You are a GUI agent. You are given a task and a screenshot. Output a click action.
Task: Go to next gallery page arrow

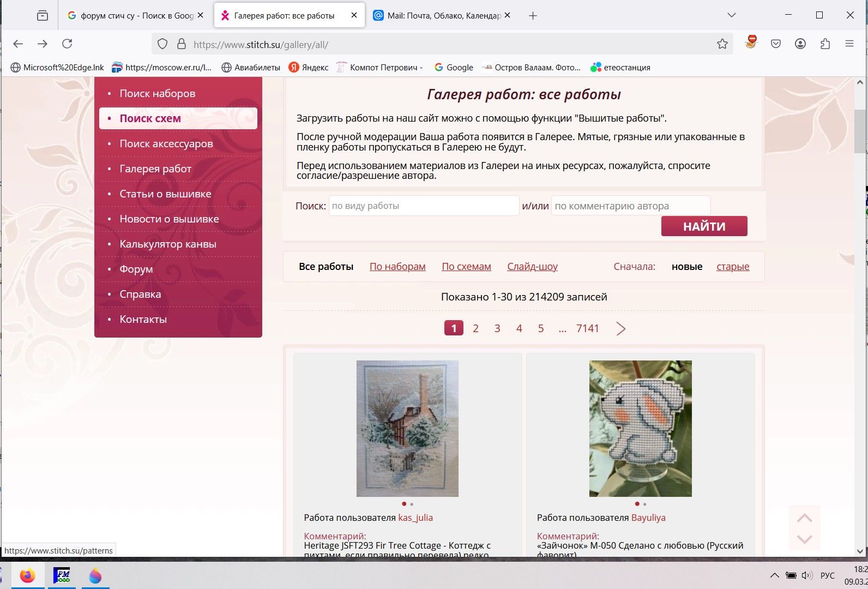pos(620,328)
